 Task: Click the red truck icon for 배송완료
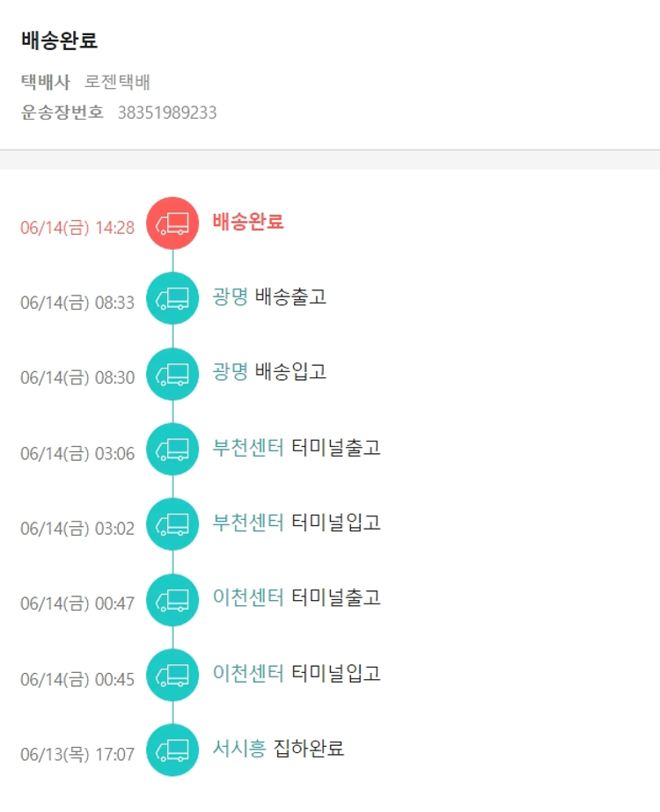[172, 223]
